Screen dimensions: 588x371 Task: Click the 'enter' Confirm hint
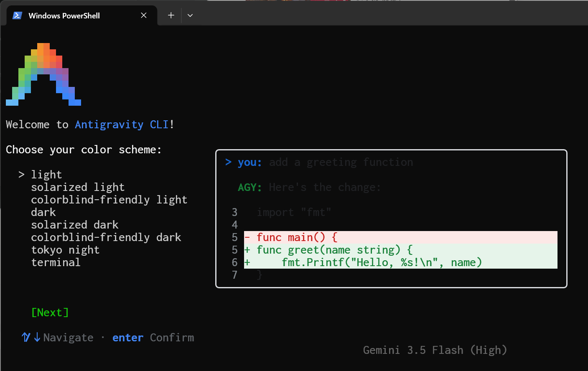153,338
